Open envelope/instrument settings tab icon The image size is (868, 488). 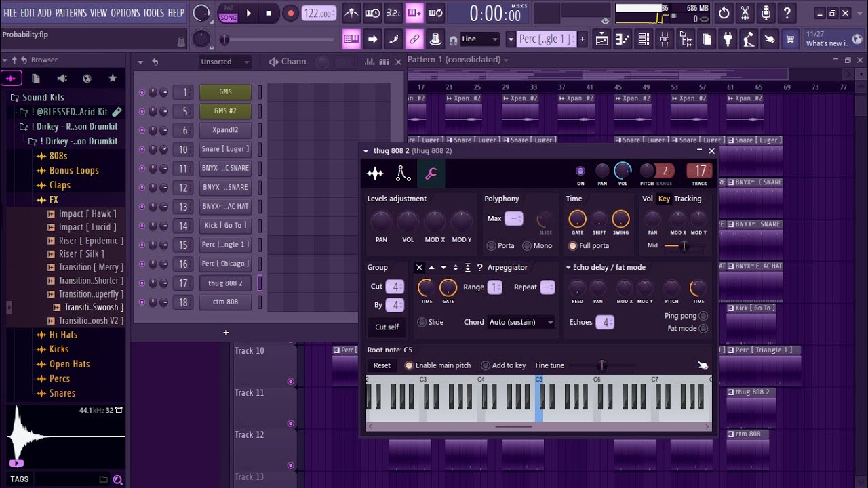(x=403, y=174)
